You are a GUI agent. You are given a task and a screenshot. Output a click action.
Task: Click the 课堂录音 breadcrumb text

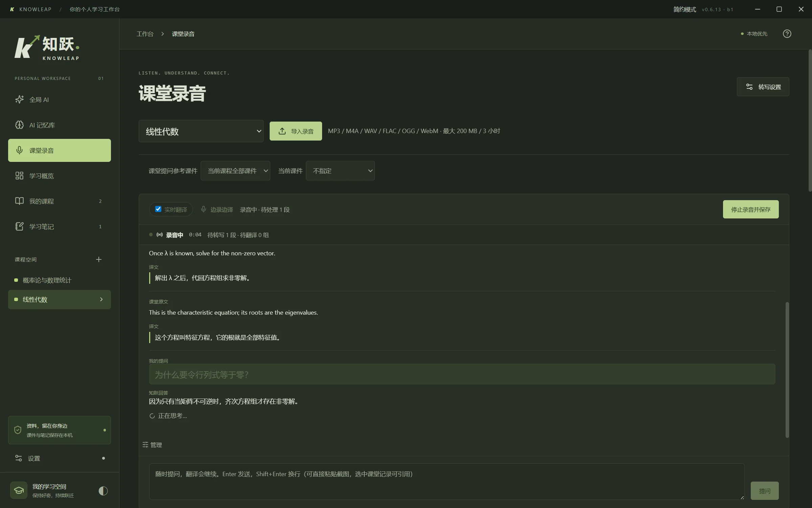183,34
